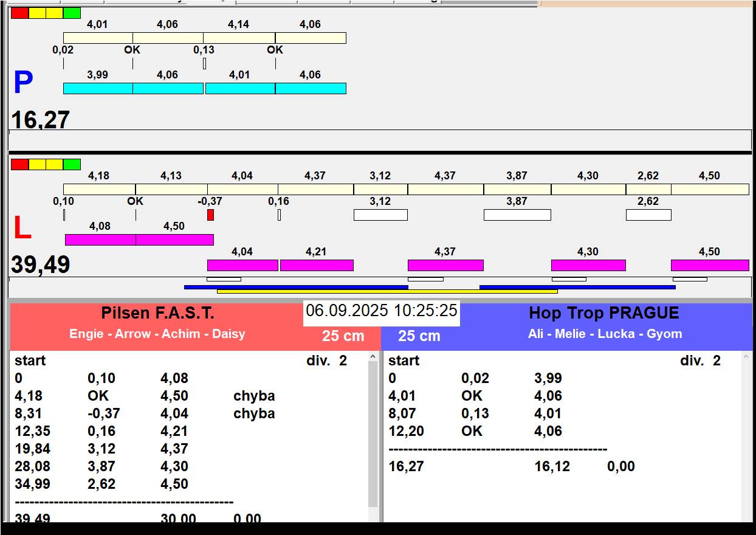Select the cyan 3,99 run bar in lane P
The image size is (756, 535).
(x=98, y=89)
